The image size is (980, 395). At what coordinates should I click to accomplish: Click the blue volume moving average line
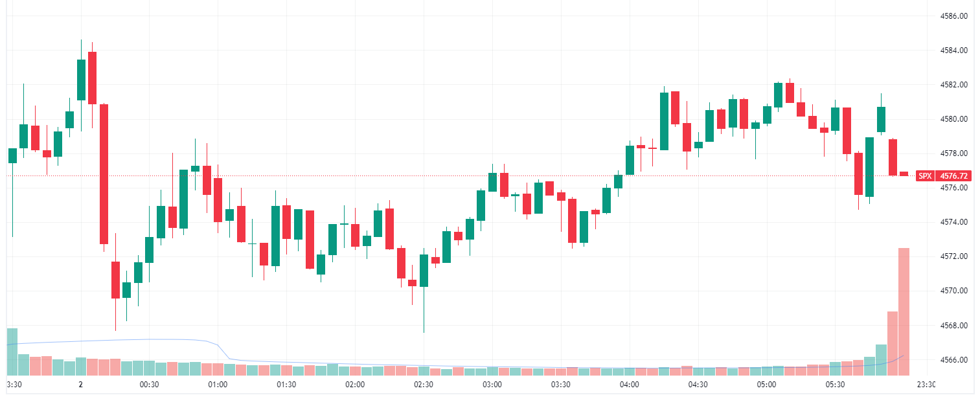[130, 340]
